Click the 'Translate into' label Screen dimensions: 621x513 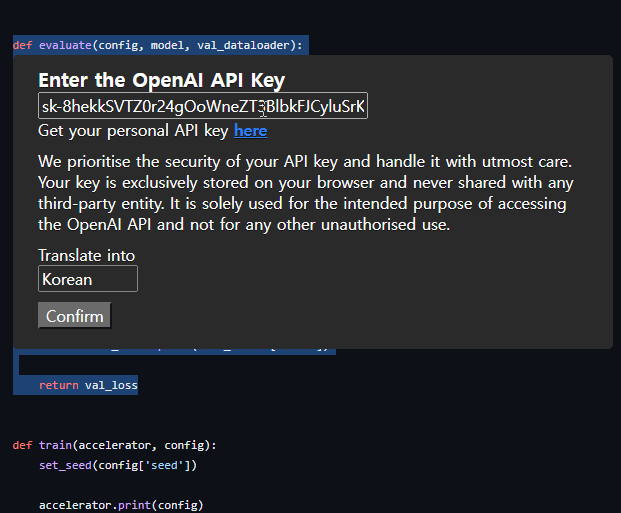tap(86, 256)
